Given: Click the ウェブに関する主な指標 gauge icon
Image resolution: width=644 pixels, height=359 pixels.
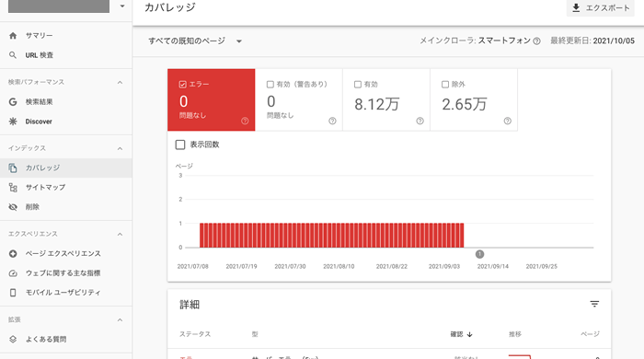Looking at the screenshot, I should [x=13, y=273].
